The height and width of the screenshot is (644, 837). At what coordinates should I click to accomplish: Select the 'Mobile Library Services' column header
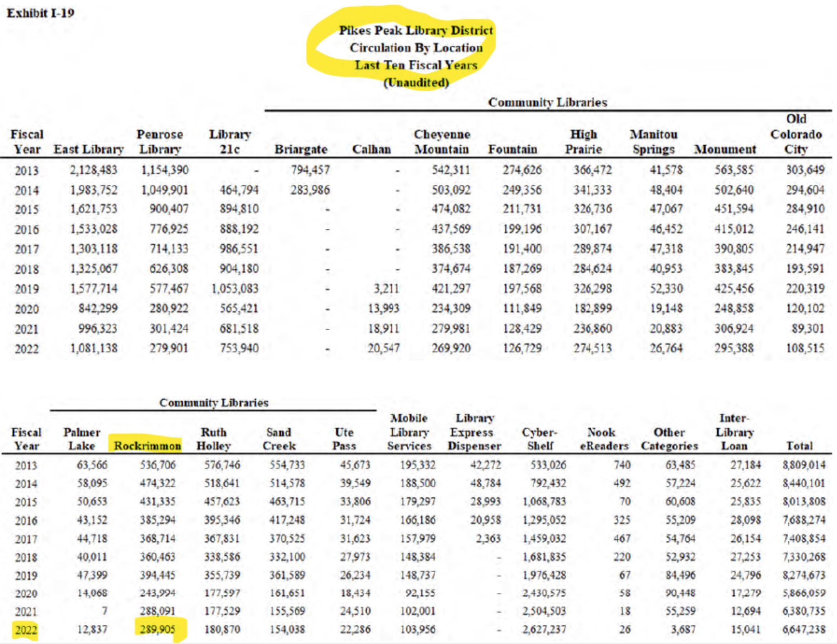click(x=409, y=432)
